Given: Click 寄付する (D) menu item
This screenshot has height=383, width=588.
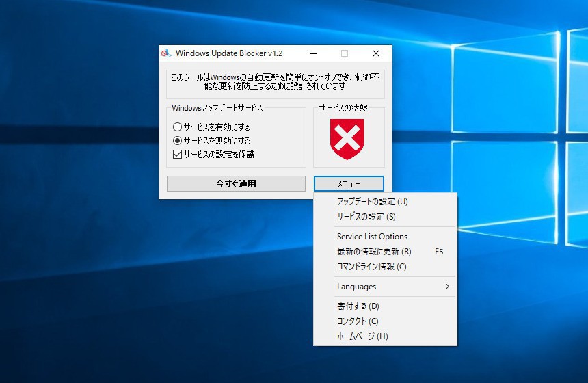Looking at the screenshot, I should click(x=385, y=306).
